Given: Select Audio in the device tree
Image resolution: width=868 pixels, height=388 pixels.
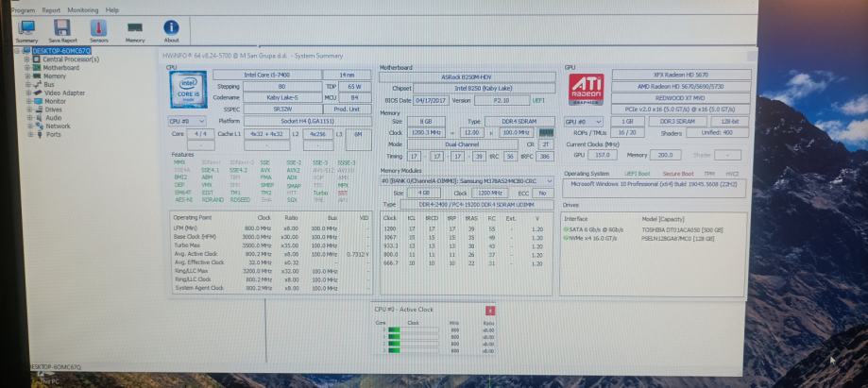Looking at the screenshot, I should coord(54,118).
